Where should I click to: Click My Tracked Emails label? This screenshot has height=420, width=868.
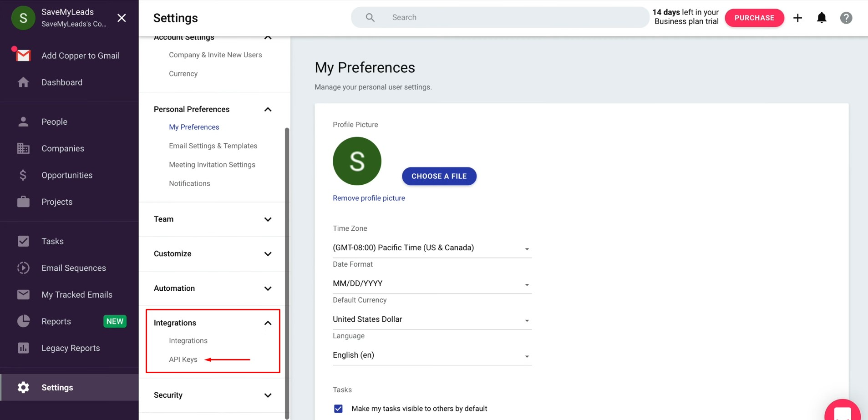[x=77, y=294]
